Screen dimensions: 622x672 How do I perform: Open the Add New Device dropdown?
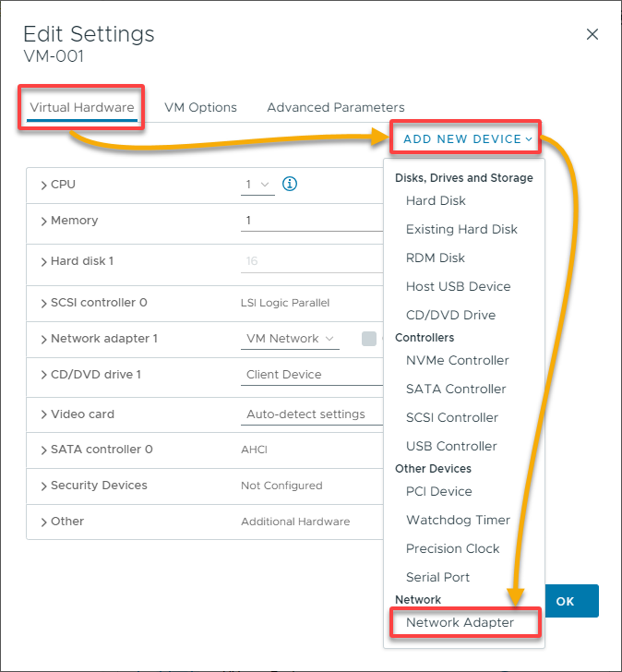467,138
